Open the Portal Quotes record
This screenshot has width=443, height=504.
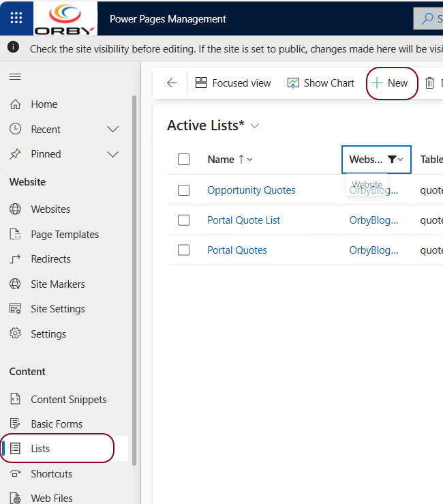click(x=237, y=250)
